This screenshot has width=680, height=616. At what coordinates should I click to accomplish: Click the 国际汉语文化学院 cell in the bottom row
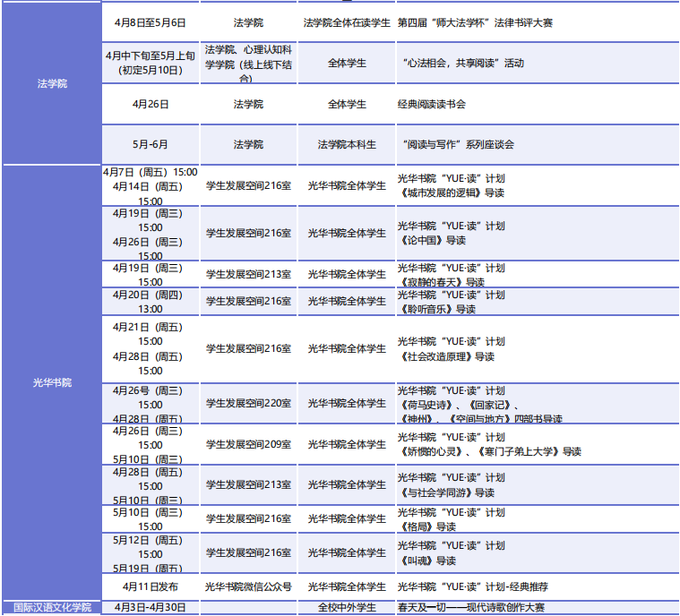click(51, 607)
